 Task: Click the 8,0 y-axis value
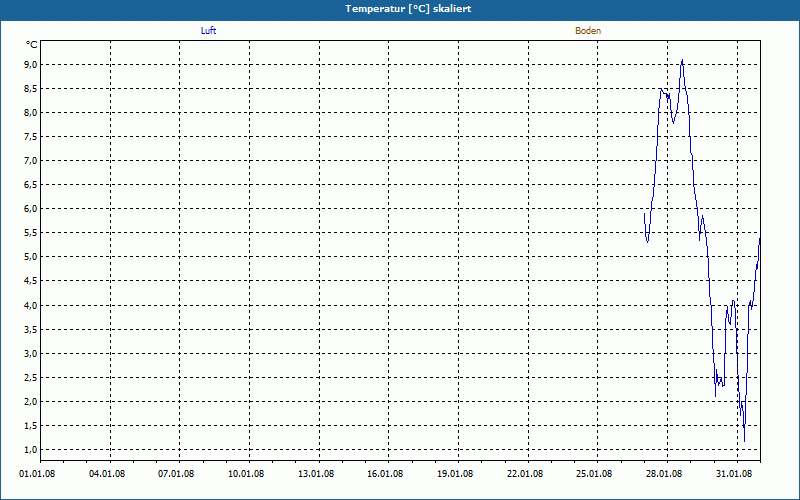(x=31, y=113)
